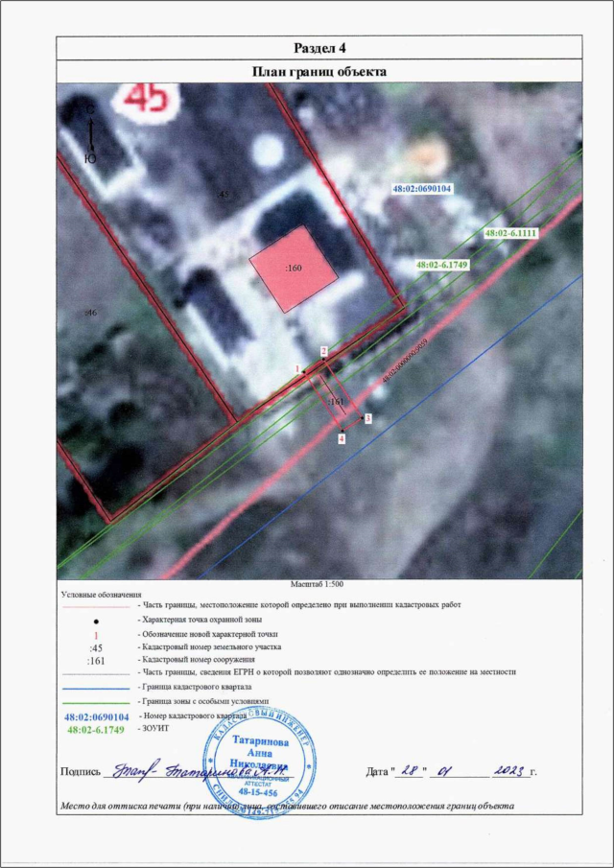Screen dimensions: 614x868
Task: Click the day field "28" in the date
Action: point(408,770)
